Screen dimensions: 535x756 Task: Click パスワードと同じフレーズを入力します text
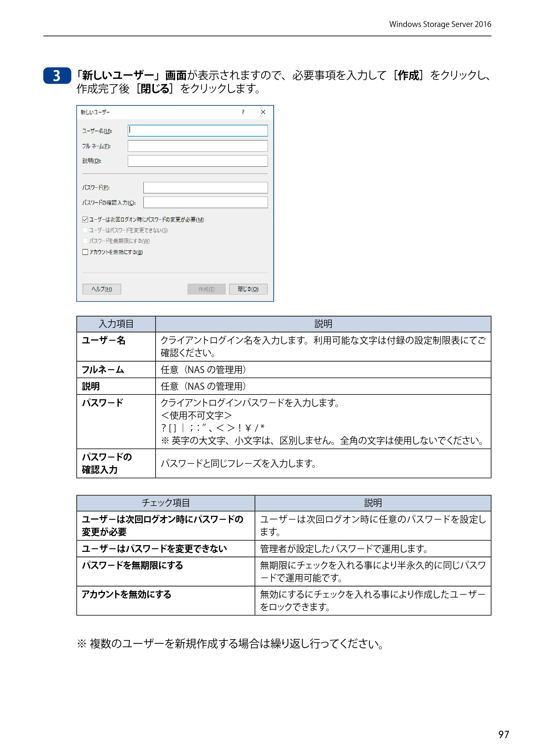[x=238, y=464]
